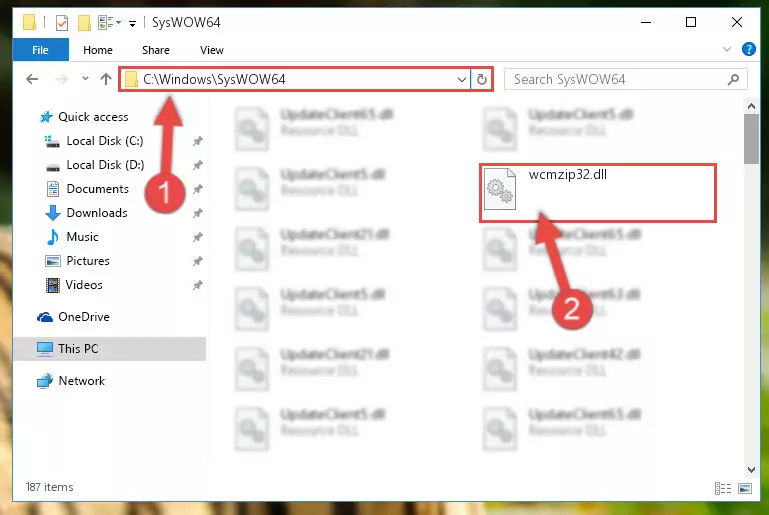Screen dimensions: 769x515
Task: Select the wcmzip32.dll file icon
Action: (500, 189)
